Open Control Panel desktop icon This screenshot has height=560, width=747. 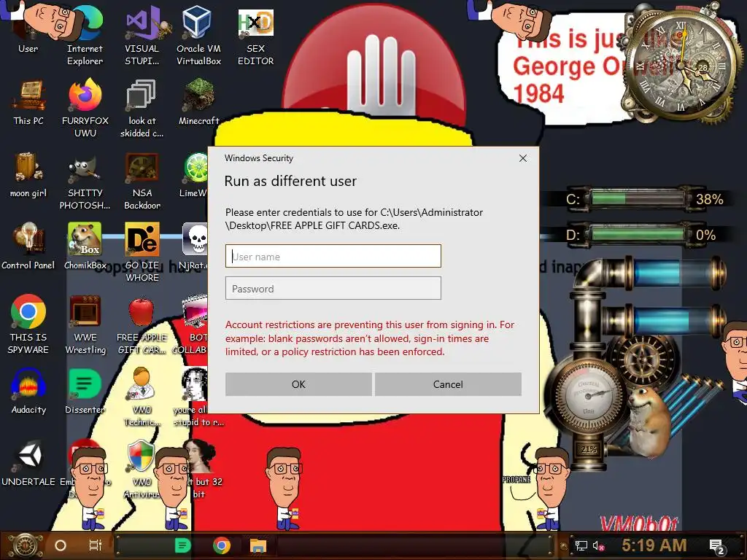tap(28, 246)
